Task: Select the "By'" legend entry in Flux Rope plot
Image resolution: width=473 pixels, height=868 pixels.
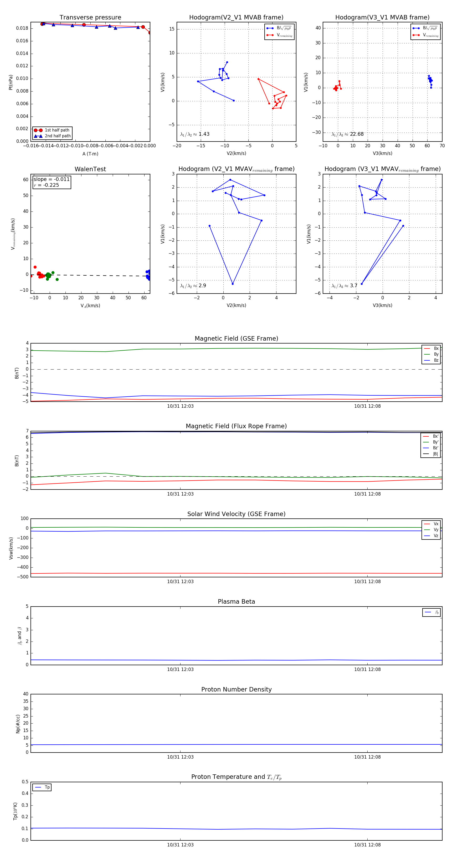Action: click(431, 442)
